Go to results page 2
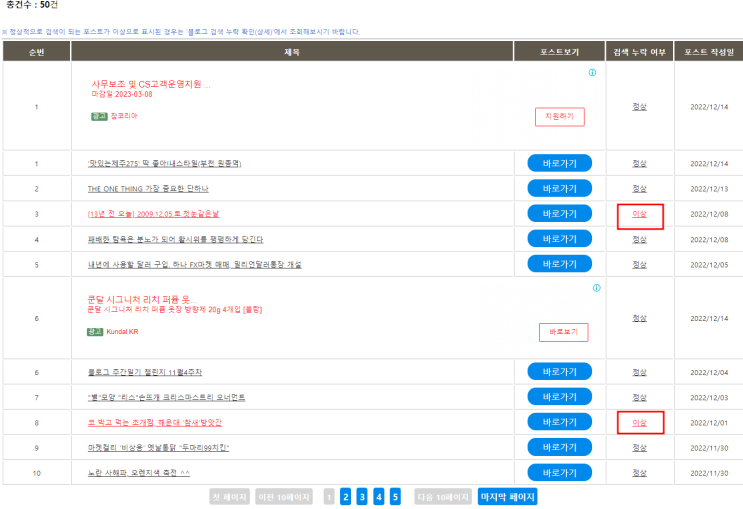 click(345, 497)
